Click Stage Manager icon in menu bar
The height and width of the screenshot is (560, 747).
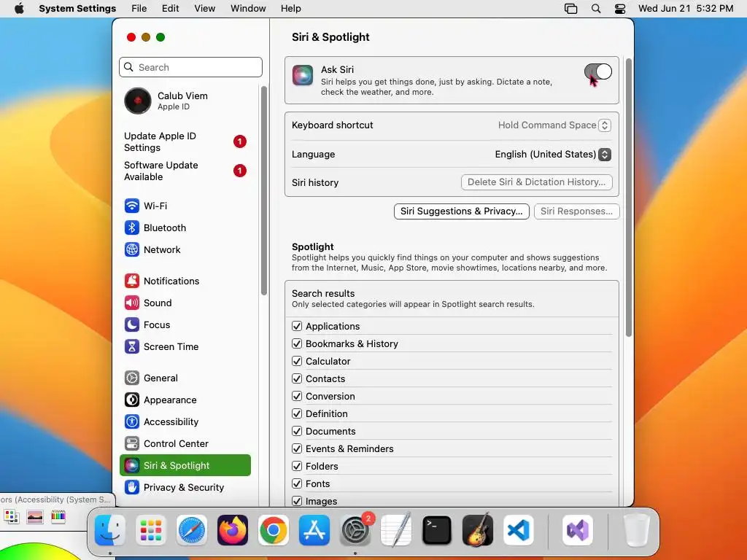570,9
